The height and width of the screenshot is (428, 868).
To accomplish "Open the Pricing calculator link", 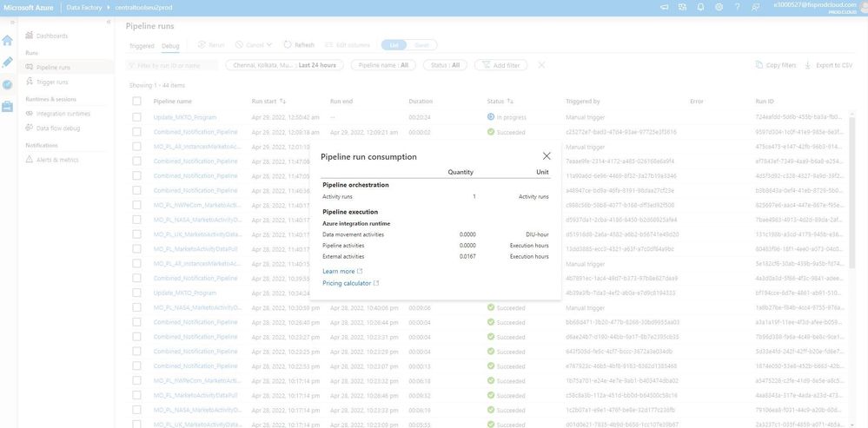I will 350,282.
